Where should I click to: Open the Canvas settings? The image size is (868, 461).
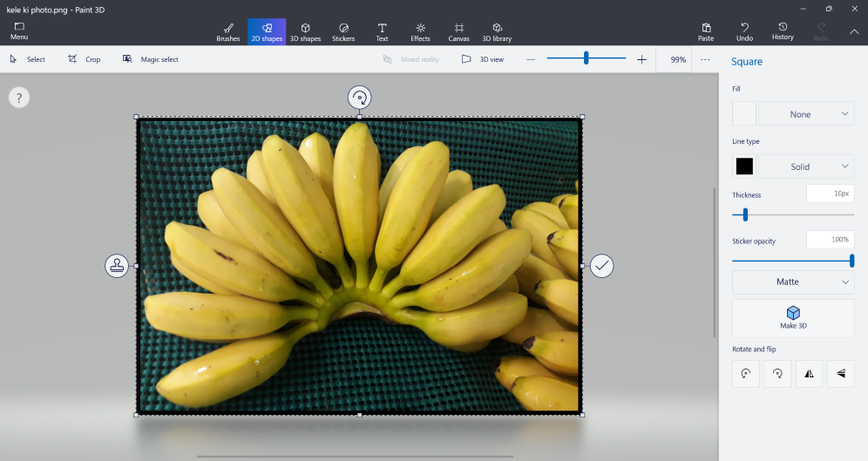(459, 32)
